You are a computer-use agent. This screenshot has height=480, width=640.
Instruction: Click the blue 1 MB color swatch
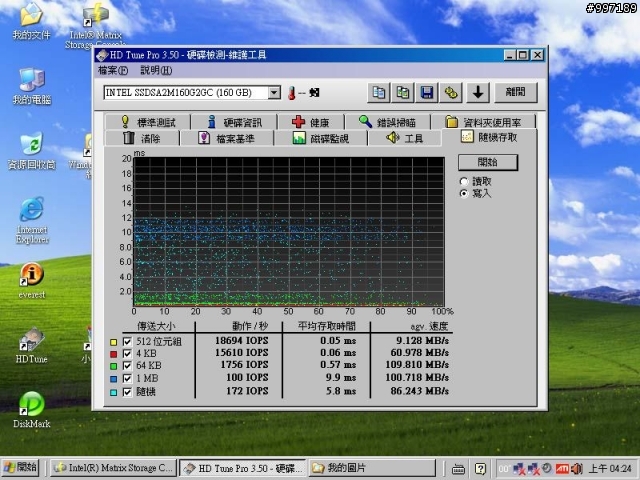coord(113,379)
